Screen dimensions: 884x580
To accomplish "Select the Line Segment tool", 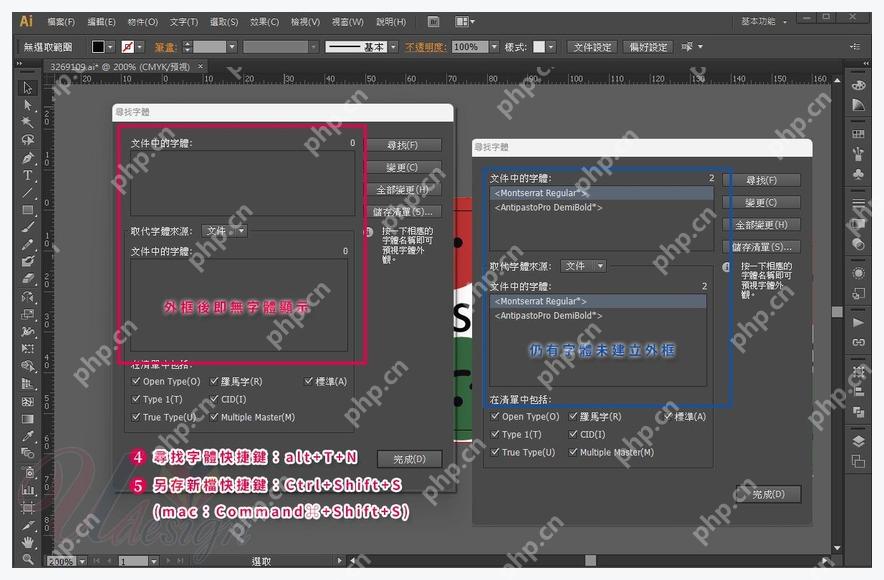I will 28,193.
